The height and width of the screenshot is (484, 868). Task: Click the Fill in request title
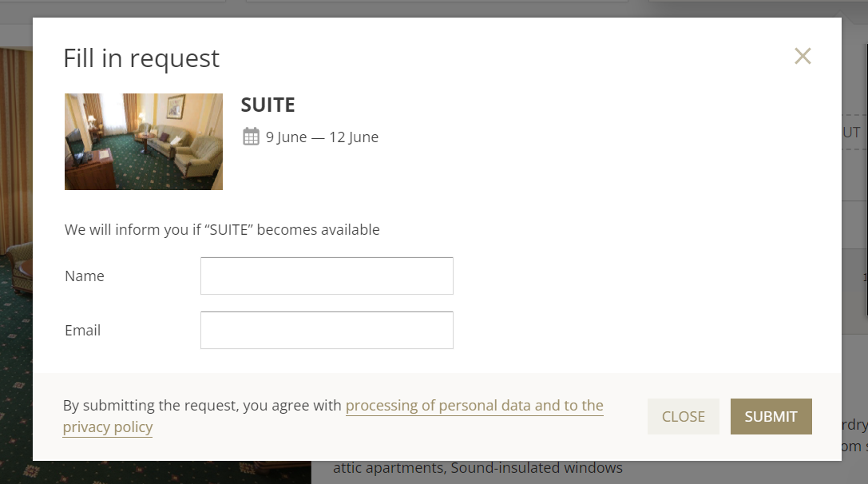click(x=141, y=58)
